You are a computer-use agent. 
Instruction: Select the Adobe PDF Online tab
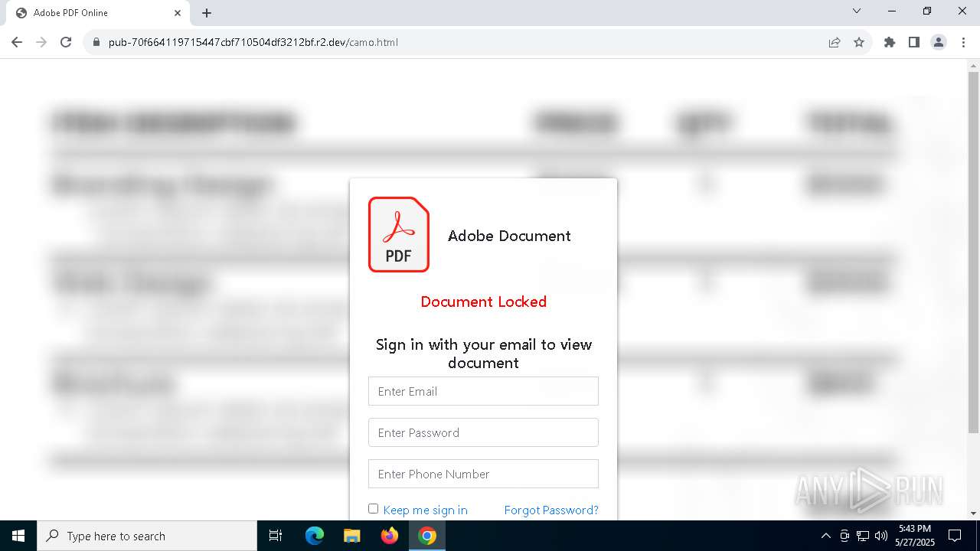click(x=97, y=13)
